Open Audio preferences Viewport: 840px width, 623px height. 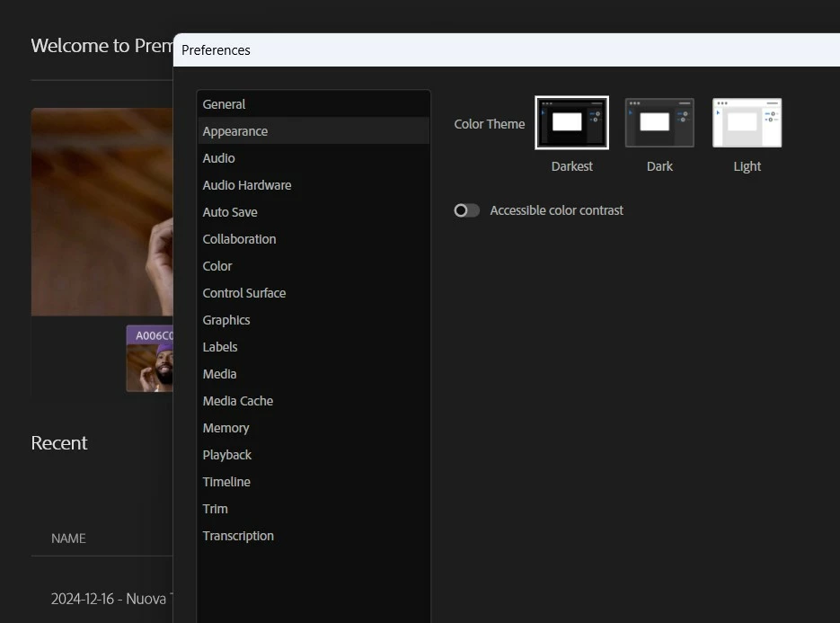click(x=314, y=158)
